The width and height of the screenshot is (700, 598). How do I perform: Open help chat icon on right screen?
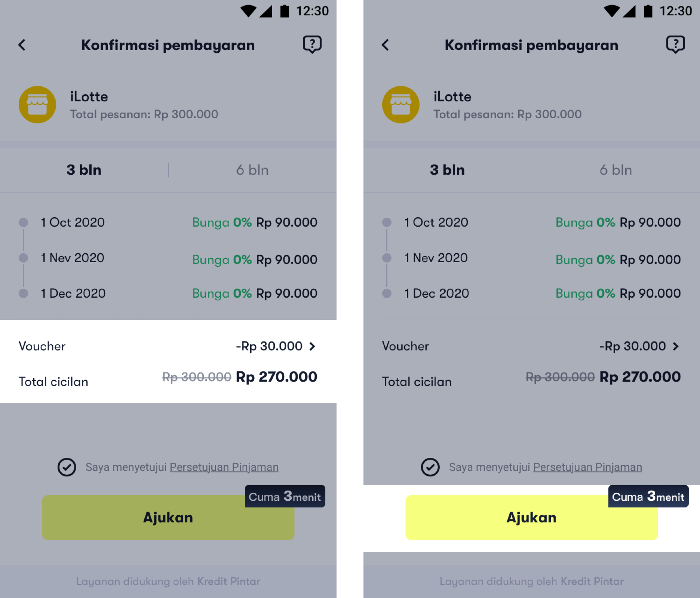tap(675, 45)
